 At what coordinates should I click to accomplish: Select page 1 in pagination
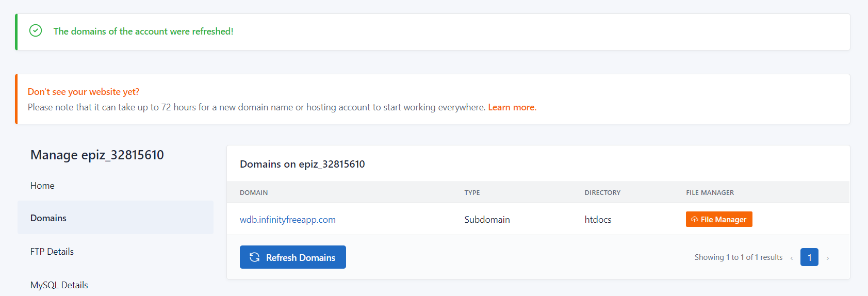tap(809, 257)
